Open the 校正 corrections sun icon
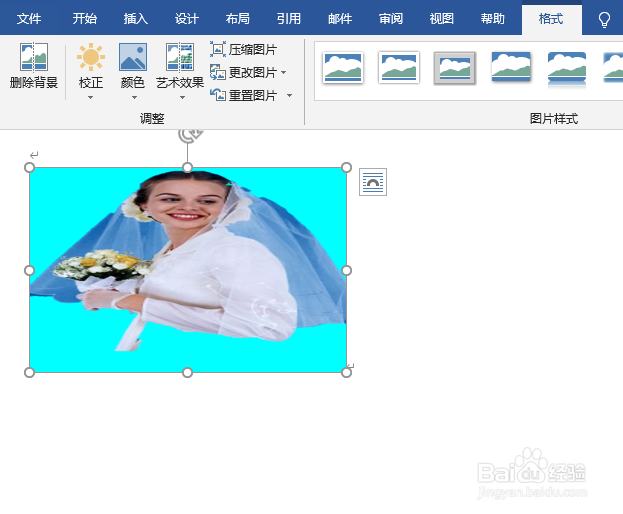Screen dimensions: 623x514 (x=91, y=57)
